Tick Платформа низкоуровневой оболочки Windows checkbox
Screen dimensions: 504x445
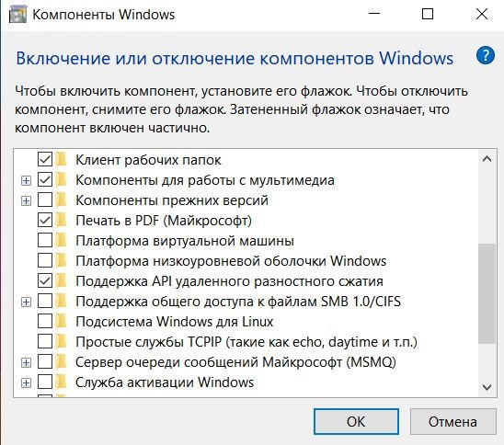point(45,260)
